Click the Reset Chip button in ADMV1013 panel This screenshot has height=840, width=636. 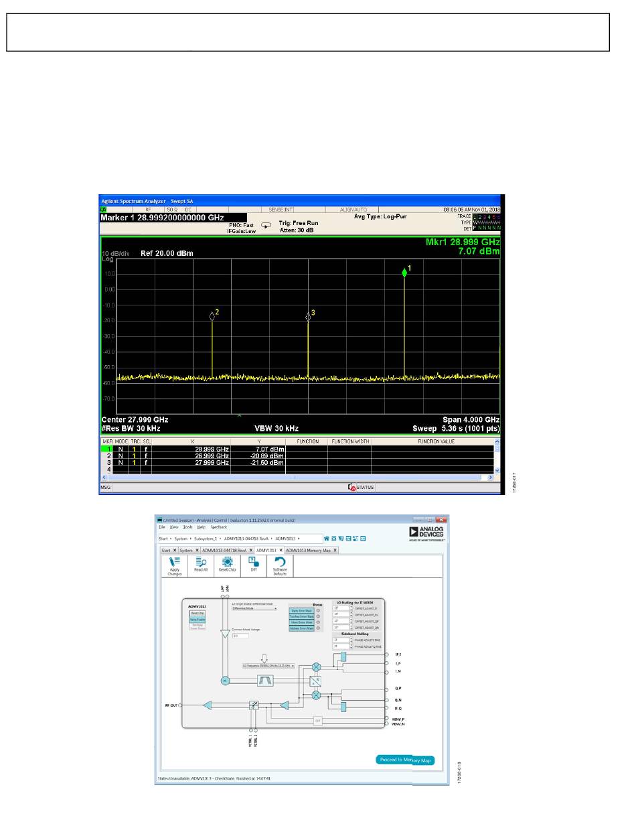197,613
